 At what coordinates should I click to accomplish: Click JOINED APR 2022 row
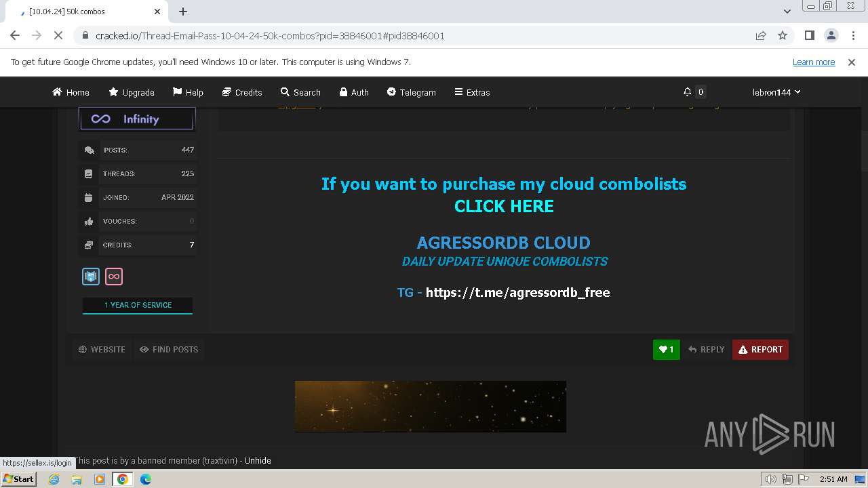coord(138,197)
